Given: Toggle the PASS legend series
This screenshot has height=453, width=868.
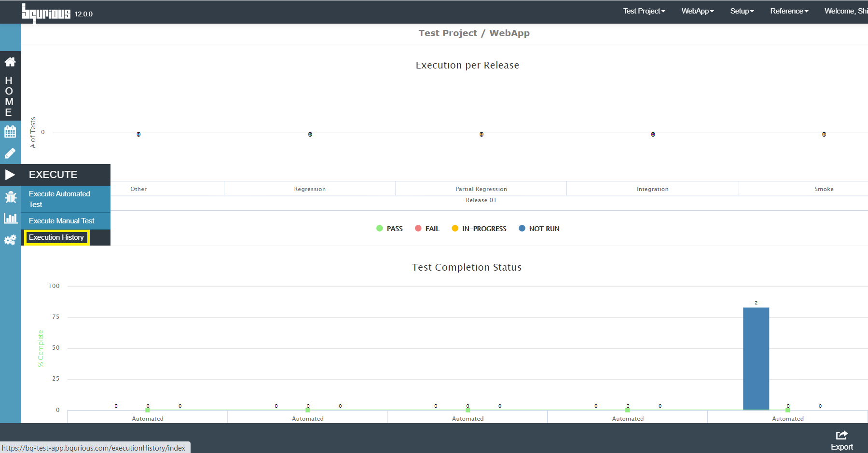Looking at the screenshot, I should (389, 229).
